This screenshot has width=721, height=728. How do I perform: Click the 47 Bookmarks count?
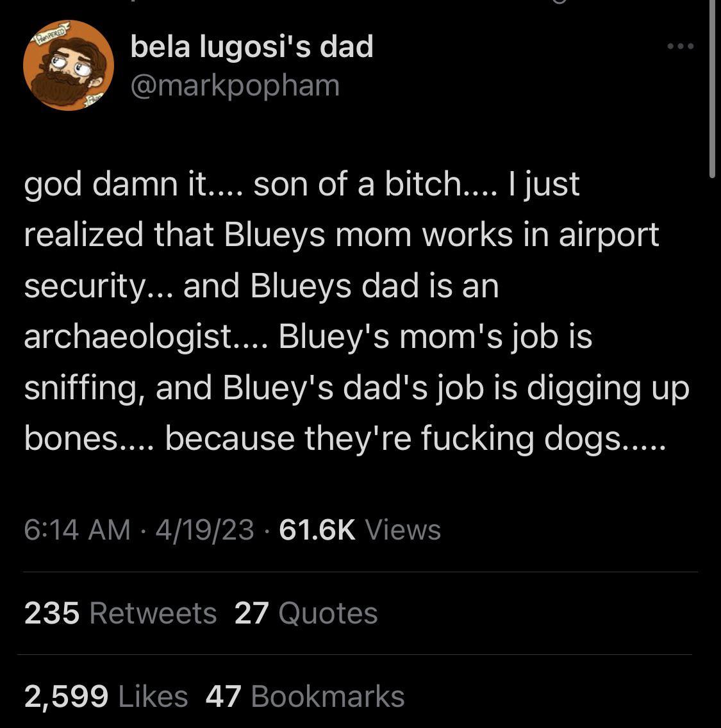click(305, 697)
